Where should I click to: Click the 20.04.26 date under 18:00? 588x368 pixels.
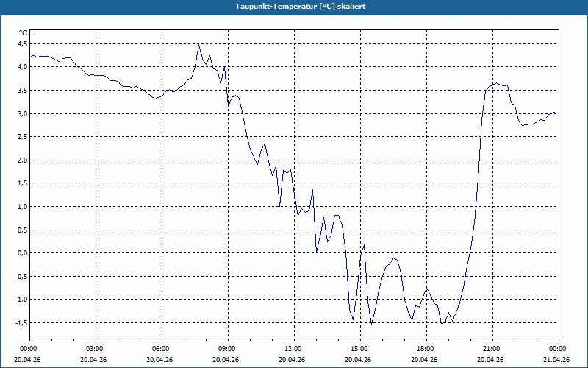tap(424, 359)
